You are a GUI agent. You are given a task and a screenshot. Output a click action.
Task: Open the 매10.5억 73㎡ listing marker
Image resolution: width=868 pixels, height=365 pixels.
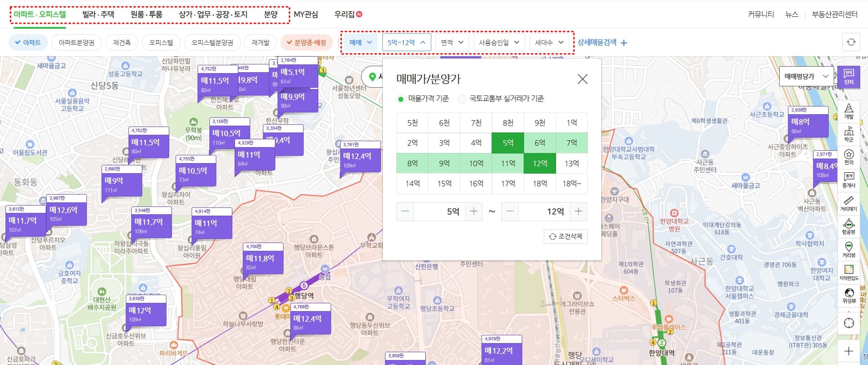click(x=196, y=171)
